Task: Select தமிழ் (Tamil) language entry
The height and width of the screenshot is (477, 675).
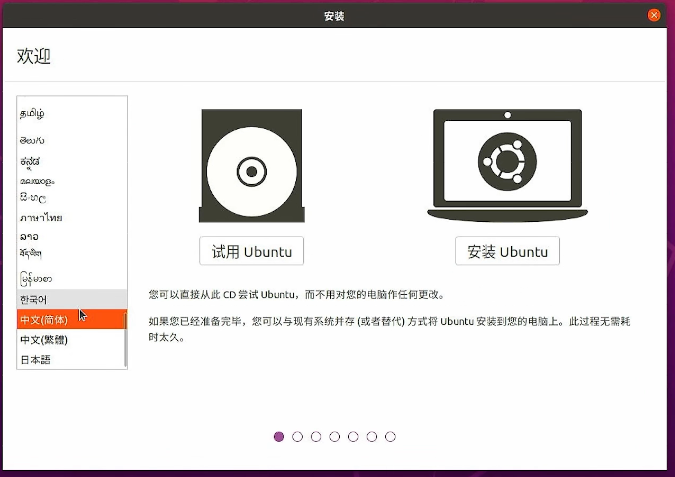Action: [71, 113]
